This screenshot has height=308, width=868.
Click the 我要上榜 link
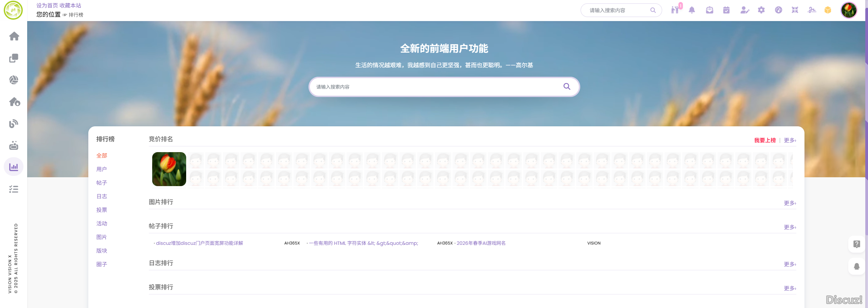[765, 140]
